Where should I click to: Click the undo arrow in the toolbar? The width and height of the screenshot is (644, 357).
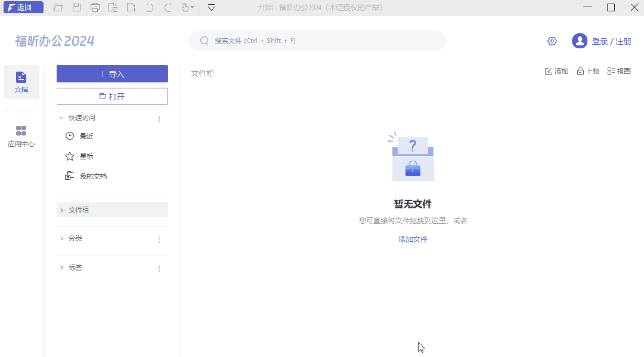pos(148,7)
